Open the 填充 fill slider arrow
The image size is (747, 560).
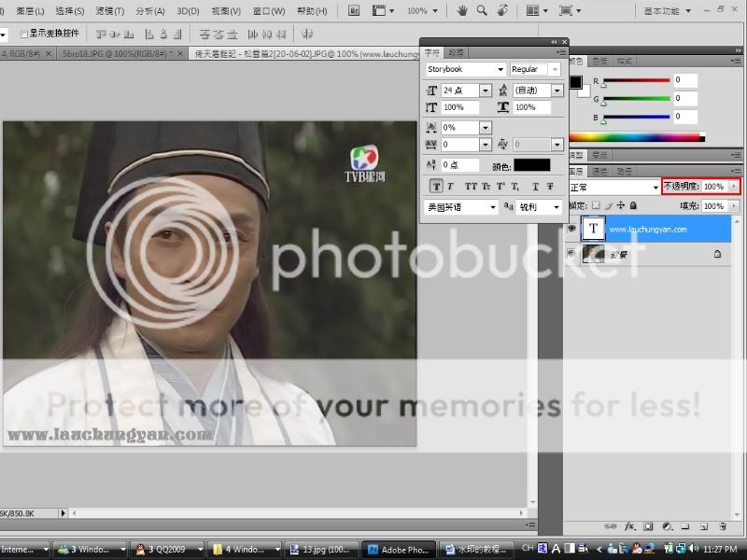(734, 205)
